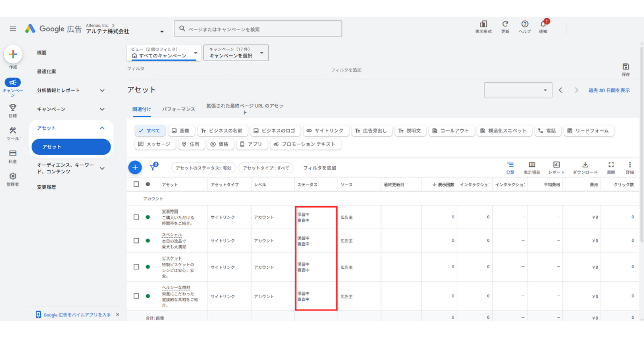Screen dimensions: 644x338
Task: Filter by プロモーション テキスト chip
Action: (x=305, y=144)
